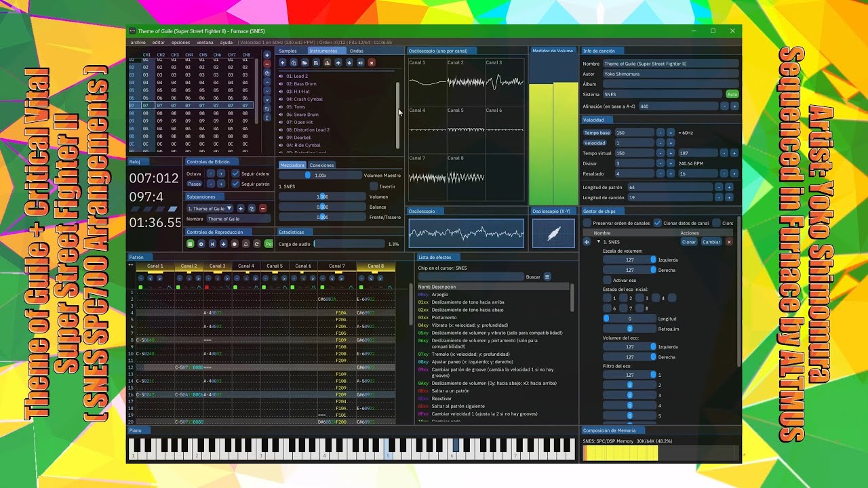This screenshot has width=868, height=488.
Task: Switch to the Ondas tab
Action: [x=357, y=51]
